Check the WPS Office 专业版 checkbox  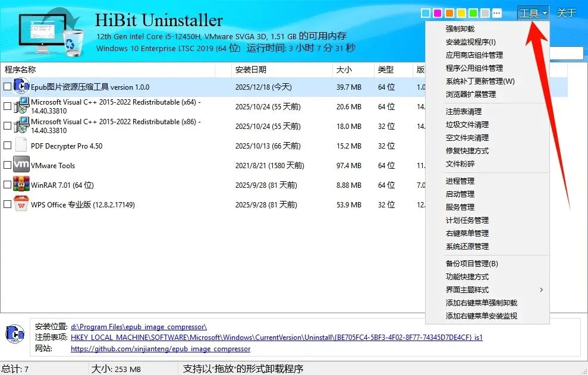click(7, 204)
